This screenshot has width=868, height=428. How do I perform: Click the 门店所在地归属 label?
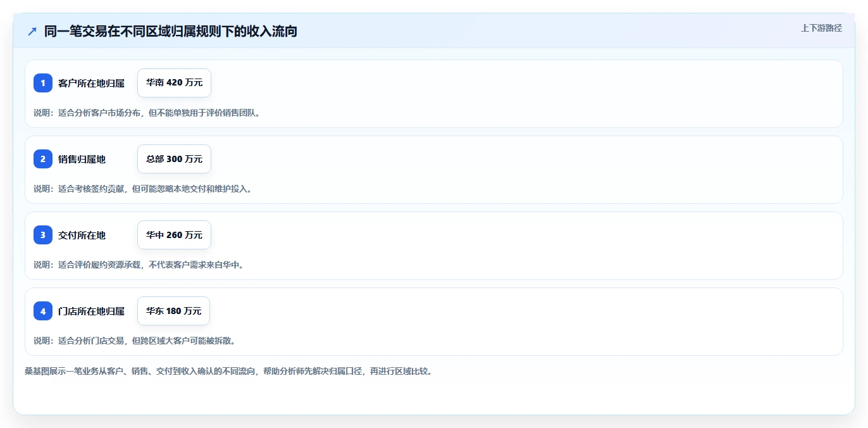coord(91,311)
